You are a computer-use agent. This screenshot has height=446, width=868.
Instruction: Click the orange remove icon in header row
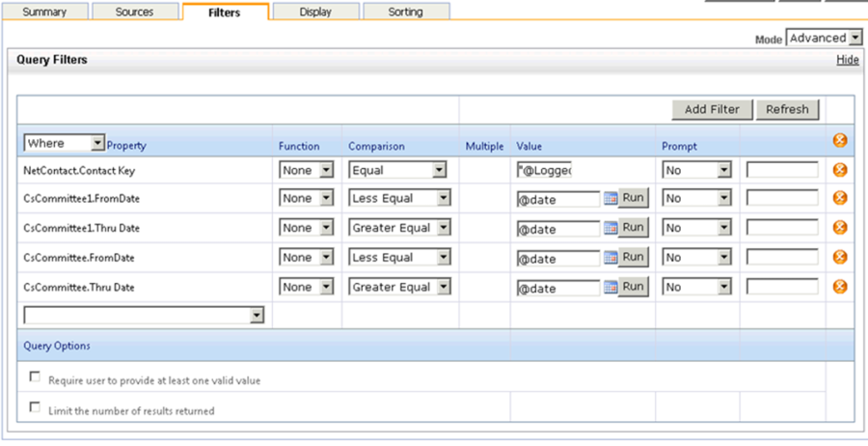[x=840, y=141]
